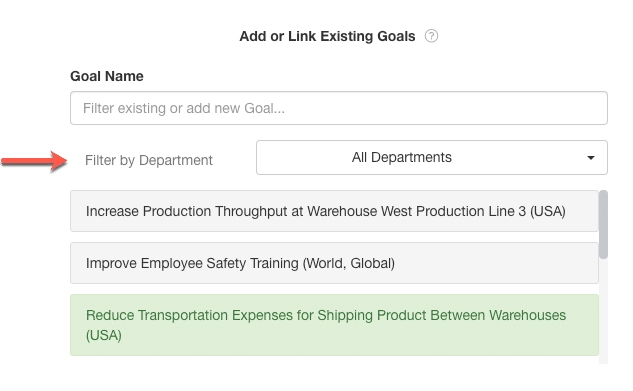Image resolution: width=633 pixels, height=391 pixels.
Task: Toggle the green Reduce Transportation Expenses goal
Action: (334, 325)
